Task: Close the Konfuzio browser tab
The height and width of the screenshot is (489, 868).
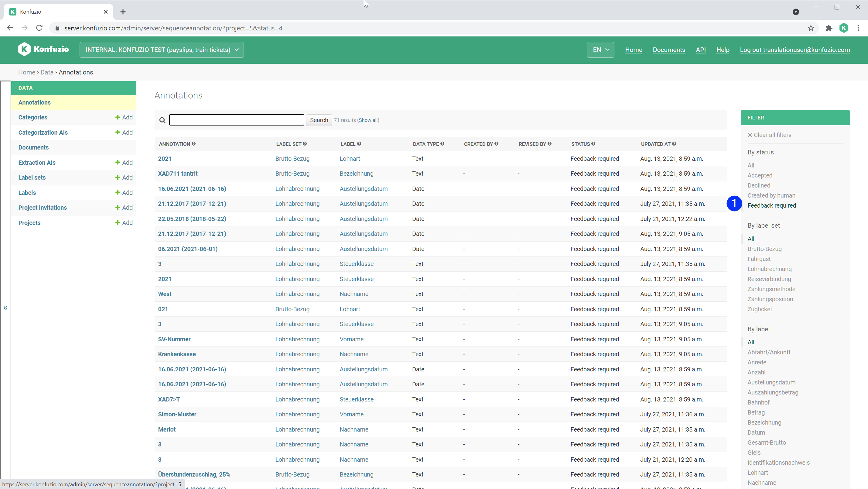Action: click(x=105, y=12)
